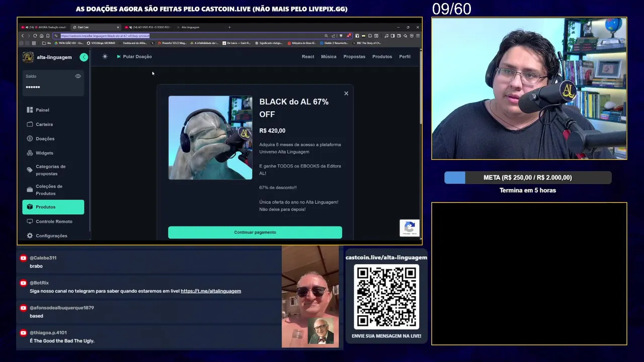
Task: Open a new browser tab plus
Action: (229, 27)
